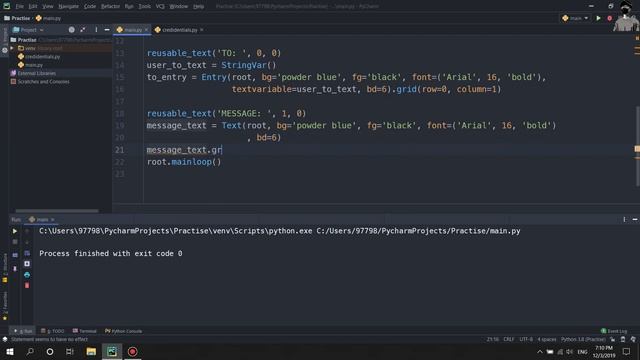640x360 pixels.
Task: Open File Explorer from the taskbar
Action: click(x=91, y=351)
